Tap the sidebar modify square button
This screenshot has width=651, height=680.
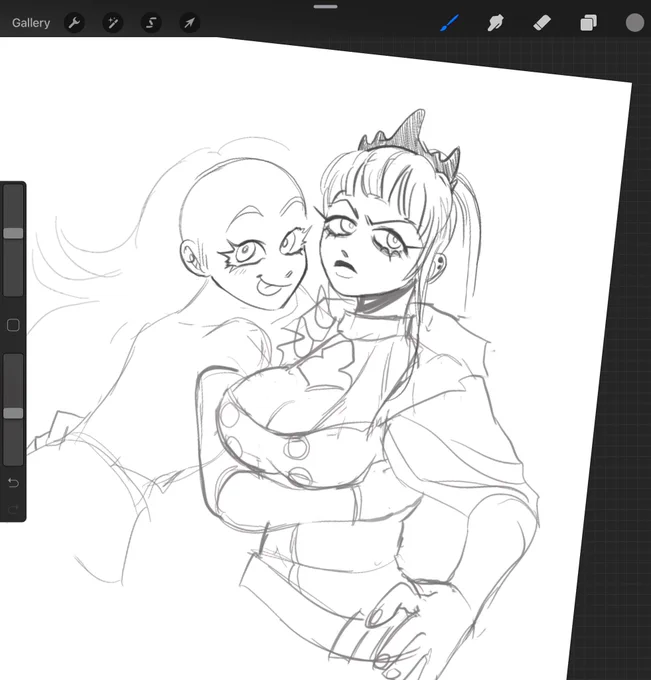(x=13, y=325)
